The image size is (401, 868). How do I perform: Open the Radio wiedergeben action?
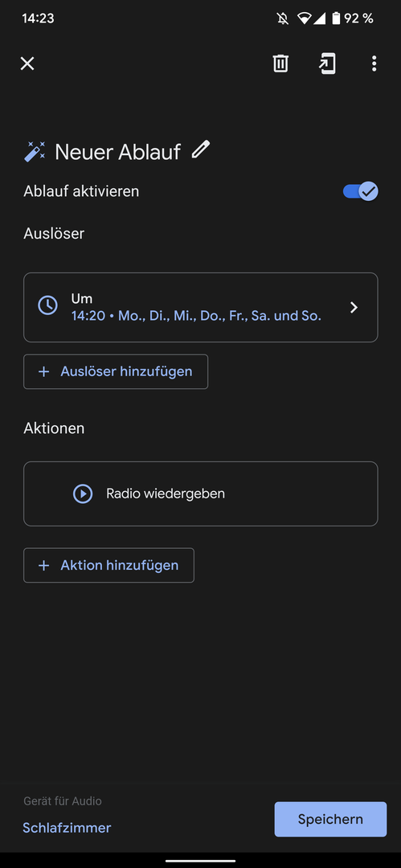(201, 493)
